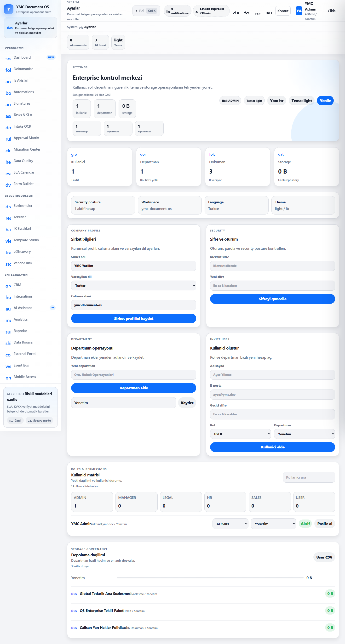Toggle the Yon: ltr direction chip
Viewport: 345px width, 644px height.
[x=276, y=101]
